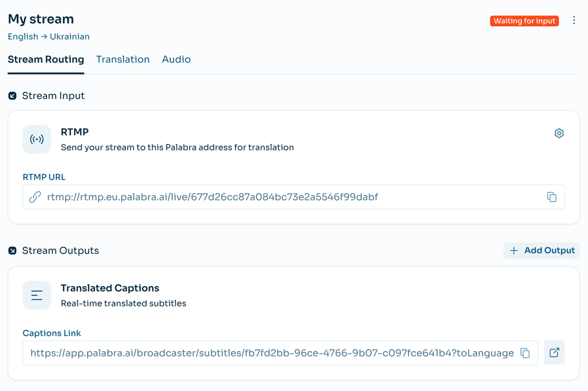Copy the RTMP URL to clipboard
This screenshot has height=391, width=588.
(x=552, y=197)
